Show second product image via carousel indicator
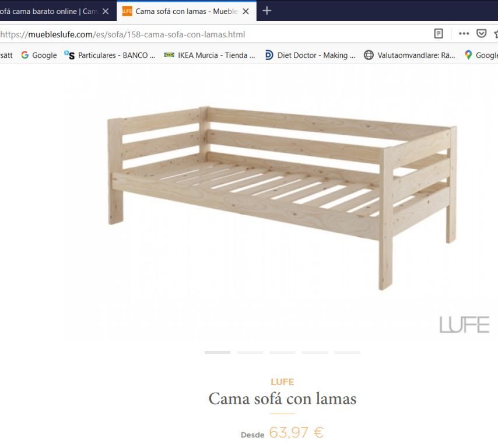 point(250,353)
